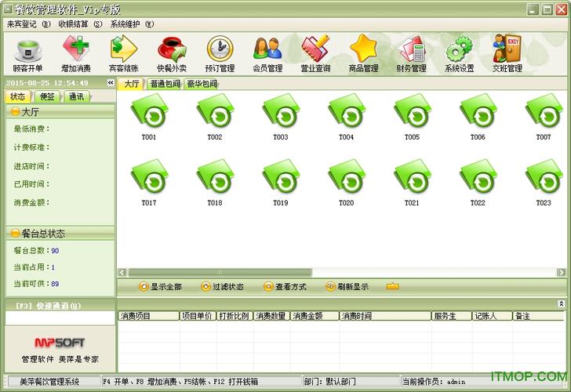Screen dimensions: 571x392
Task: Collapse the left sidebar with double-arrow
Action: [111, 83]
